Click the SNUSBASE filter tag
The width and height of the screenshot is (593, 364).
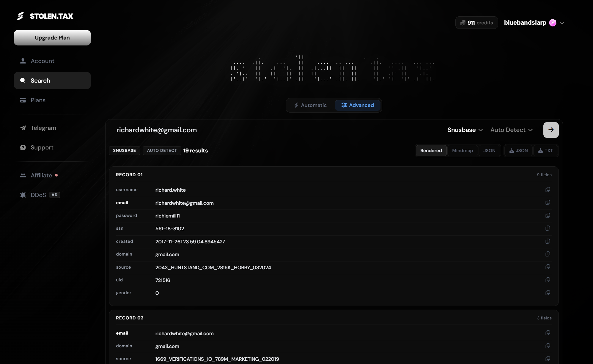tap(124, 151)
